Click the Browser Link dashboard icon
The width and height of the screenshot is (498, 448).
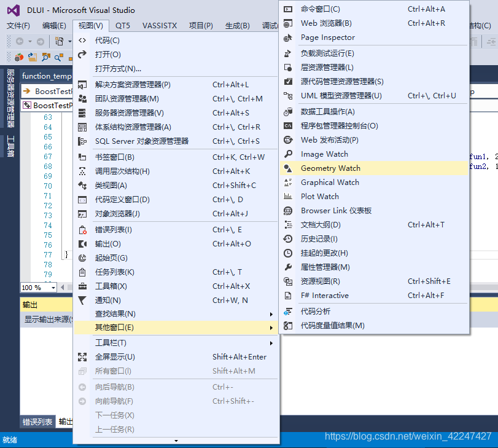coord(288,211)
